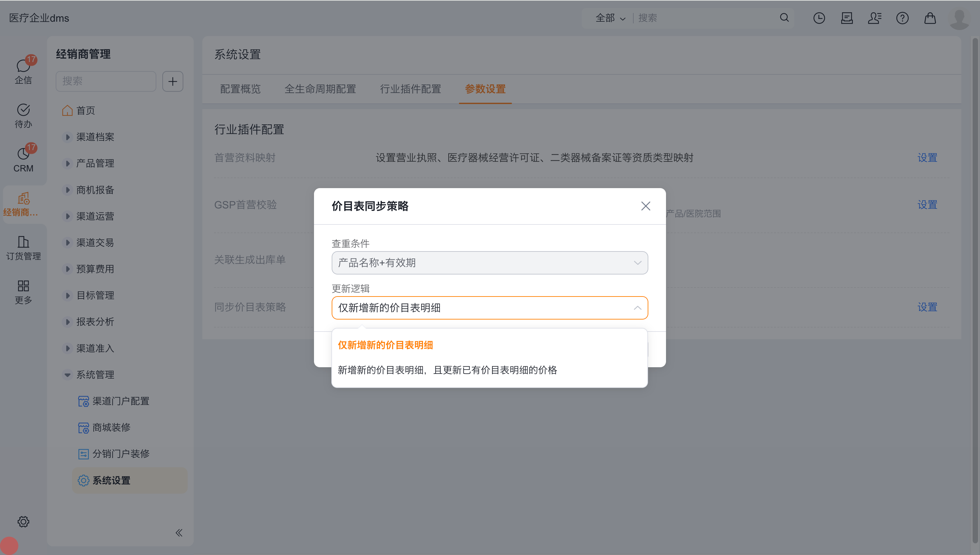The height and width of the screenshot is (555, 980).
Task: Select 仅新增新的价目表明细 option
Action: coord(385,345)
